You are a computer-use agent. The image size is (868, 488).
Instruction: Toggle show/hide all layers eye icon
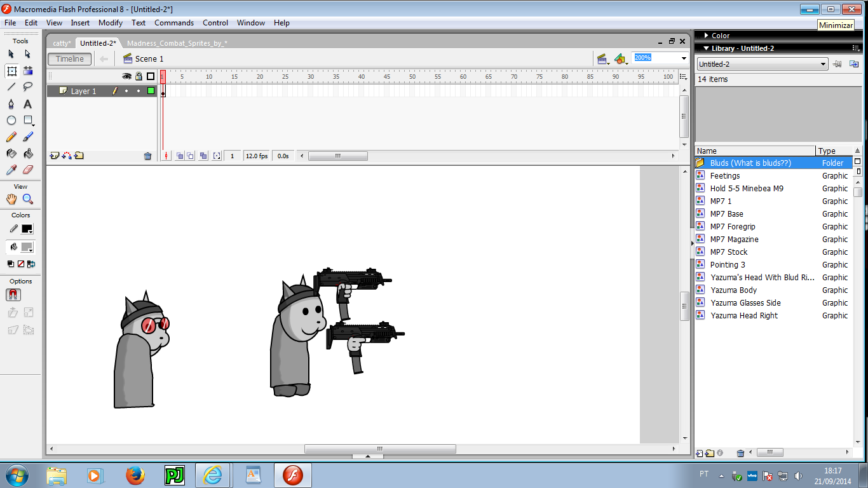click(127, 76)
